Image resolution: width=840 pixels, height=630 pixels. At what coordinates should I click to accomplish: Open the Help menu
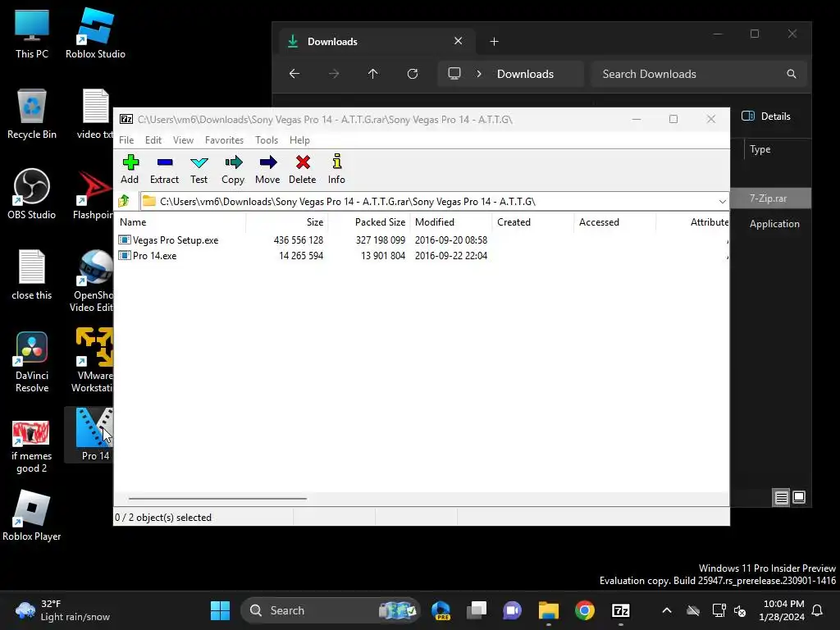click(299, 139)
